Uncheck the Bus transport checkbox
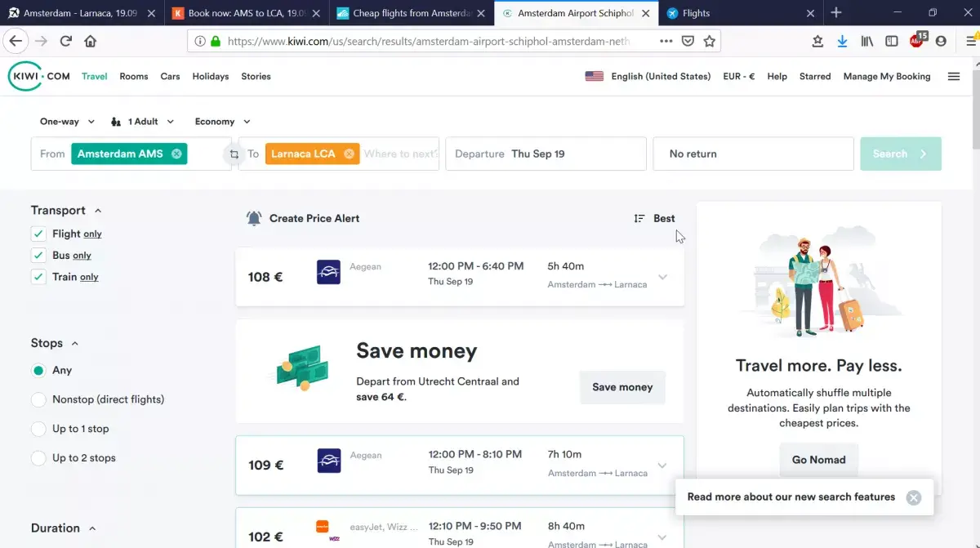980x548 pixels. tap(38, 255)
